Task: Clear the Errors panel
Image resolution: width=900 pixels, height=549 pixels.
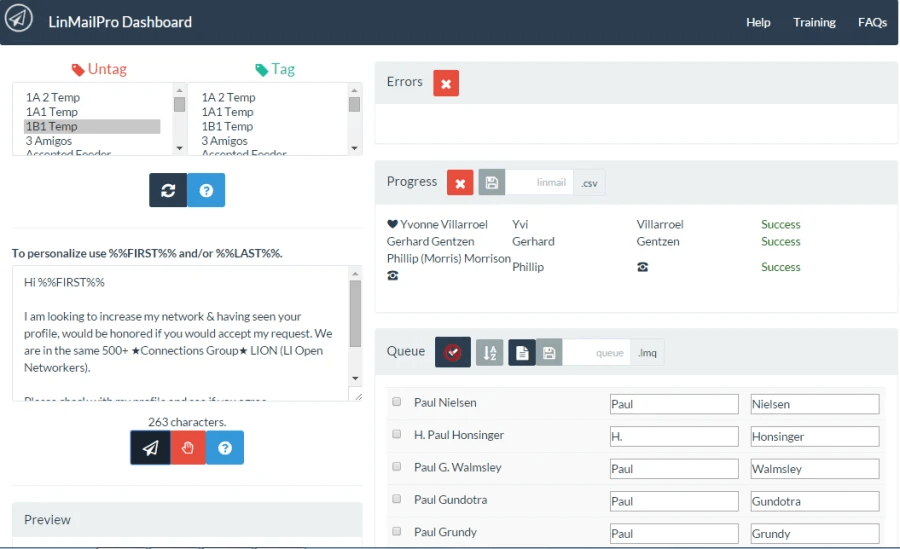Action: pos(446,83)
